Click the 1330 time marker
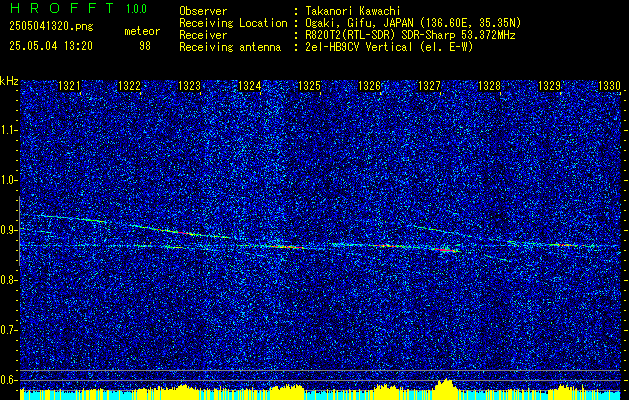Screen dimensions: 629x400 click(609, 85)
